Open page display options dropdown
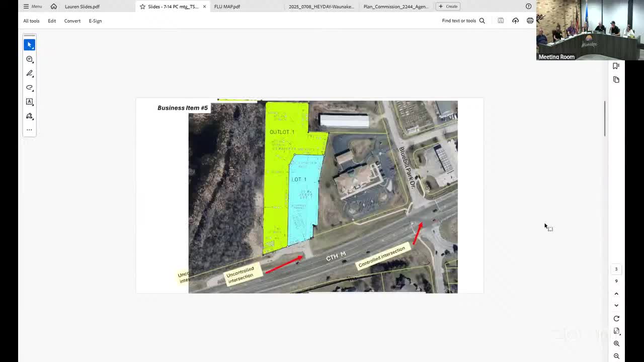644x362 pixels. coord(616,331)
